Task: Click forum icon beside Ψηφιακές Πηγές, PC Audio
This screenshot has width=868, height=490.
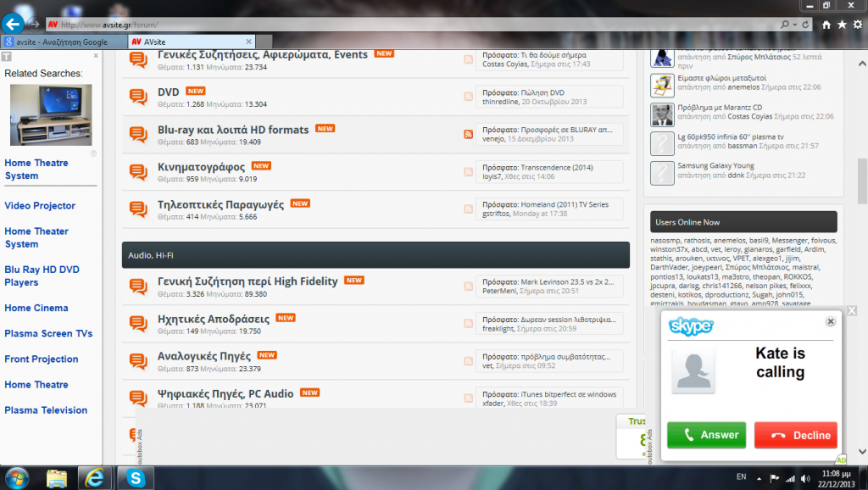Action: (x=138, y=398)
